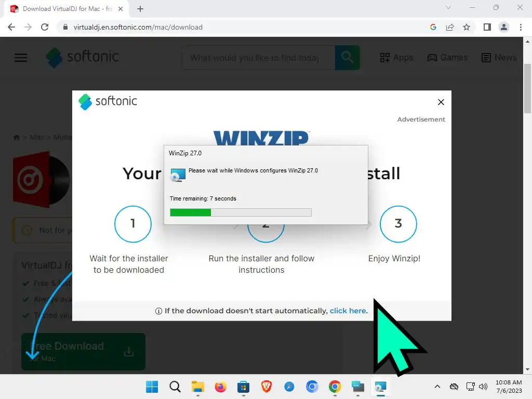Open Google Chrome from the taskbar
This screenshot has height=399, width=532.
[335, 387]
